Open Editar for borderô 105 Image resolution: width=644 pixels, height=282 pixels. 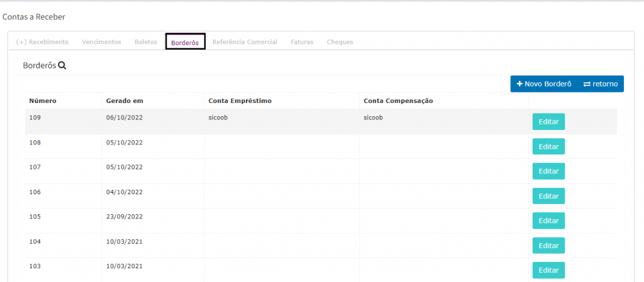tap(548, 220)
